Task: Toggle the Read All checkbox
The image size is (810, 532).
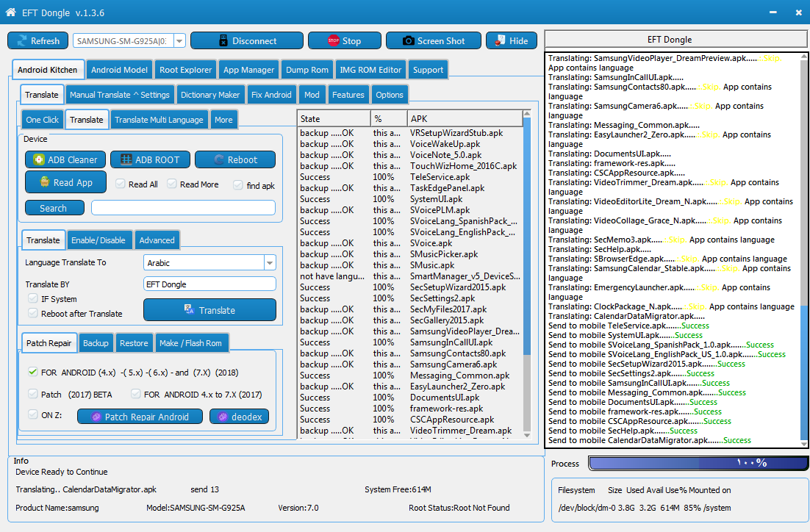Action: coord(121,184)
